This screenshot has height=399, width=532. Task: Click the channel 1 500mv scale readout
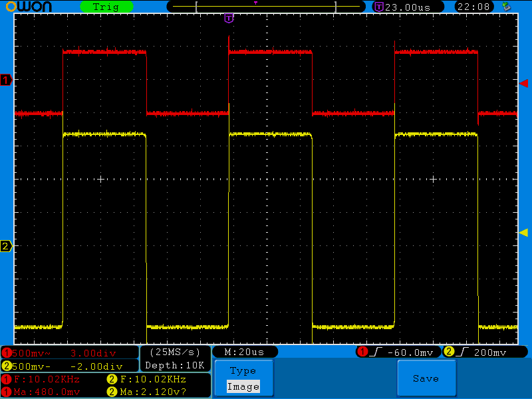click(x=31, y=353)
